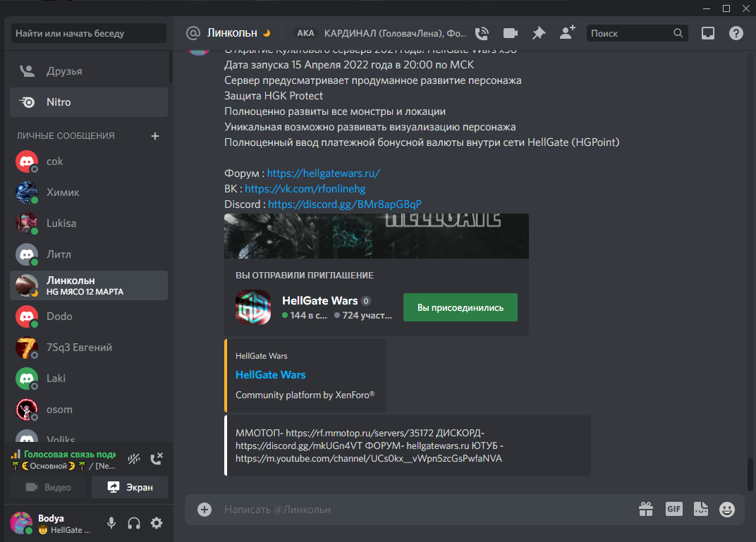Add friends to DM icon
Screen dimensions: 756x542
(x=568, y=32)
